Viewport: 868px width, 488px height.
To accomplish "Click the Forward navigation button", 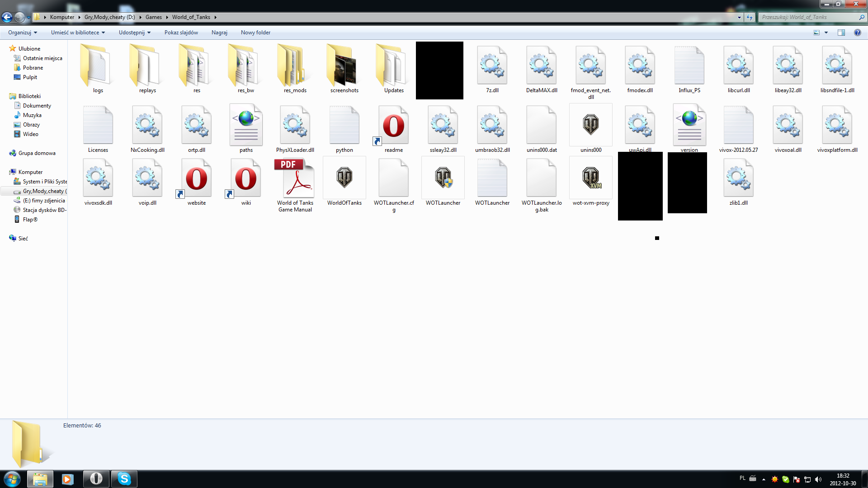I will click(19, 17).
